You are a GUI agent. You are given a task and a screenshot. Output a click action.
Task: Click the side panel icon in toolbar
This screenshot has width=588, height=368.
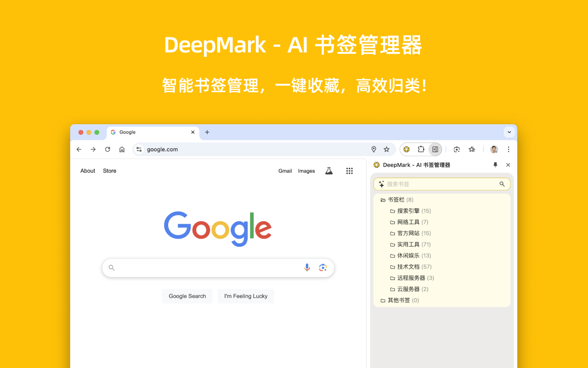[x=435, y=149]
